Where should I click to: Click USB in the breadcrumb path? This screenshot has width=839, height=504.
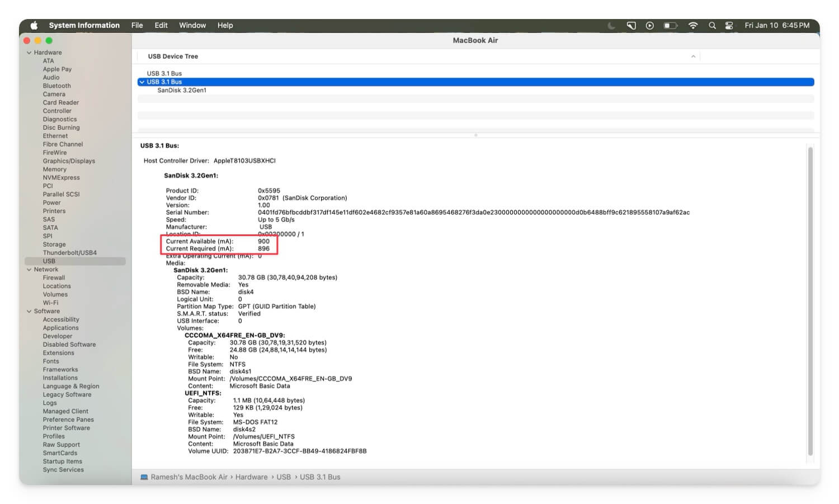pos(284,477)
